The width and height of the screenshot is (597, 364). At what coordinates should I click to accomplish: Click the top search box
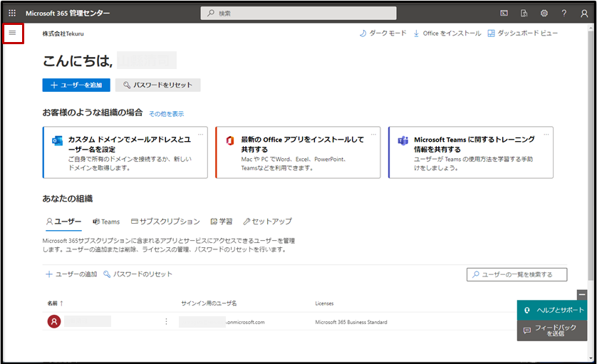298,14
